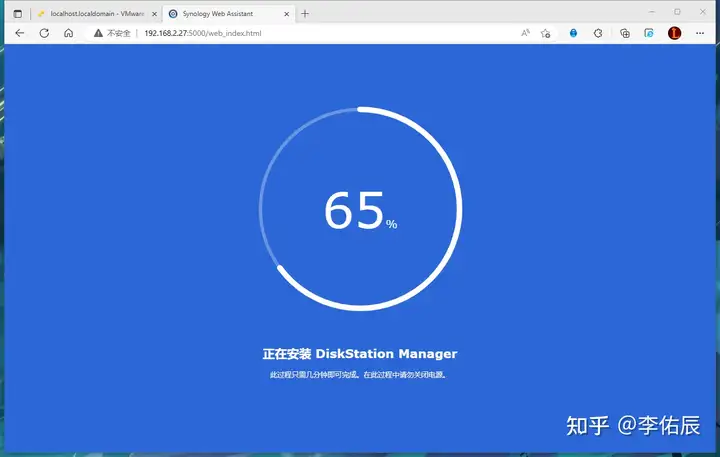Close the Synology Web Assistant tab
This screenshot has height=457, width=720.
point(287,14)
